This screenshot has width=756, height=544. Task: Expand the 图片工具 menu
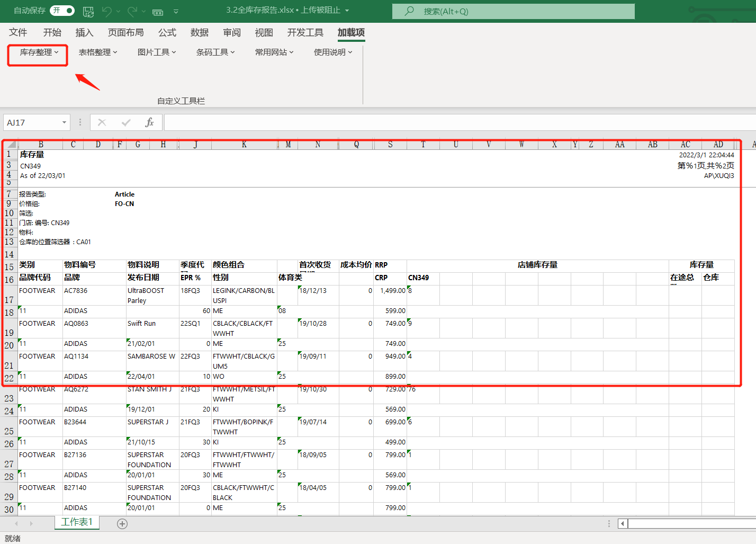pyautogui.click(x=157, y=52)
